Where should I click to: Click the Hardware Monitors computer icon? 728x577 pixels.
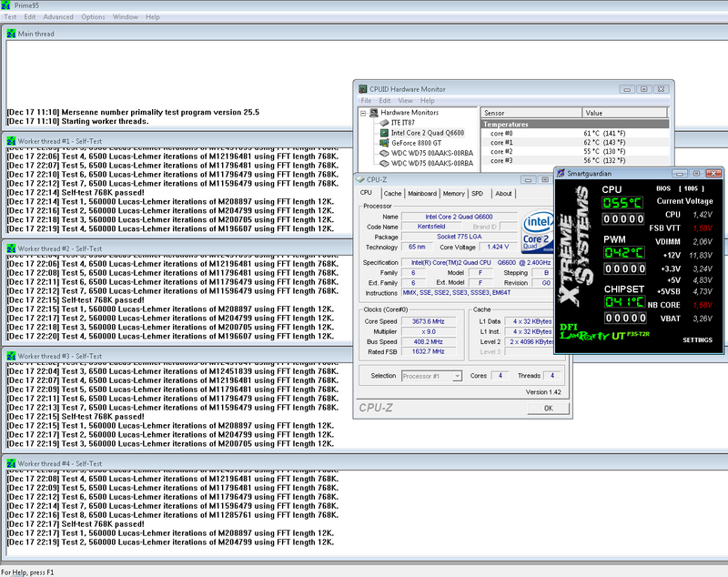click(374, 113)
